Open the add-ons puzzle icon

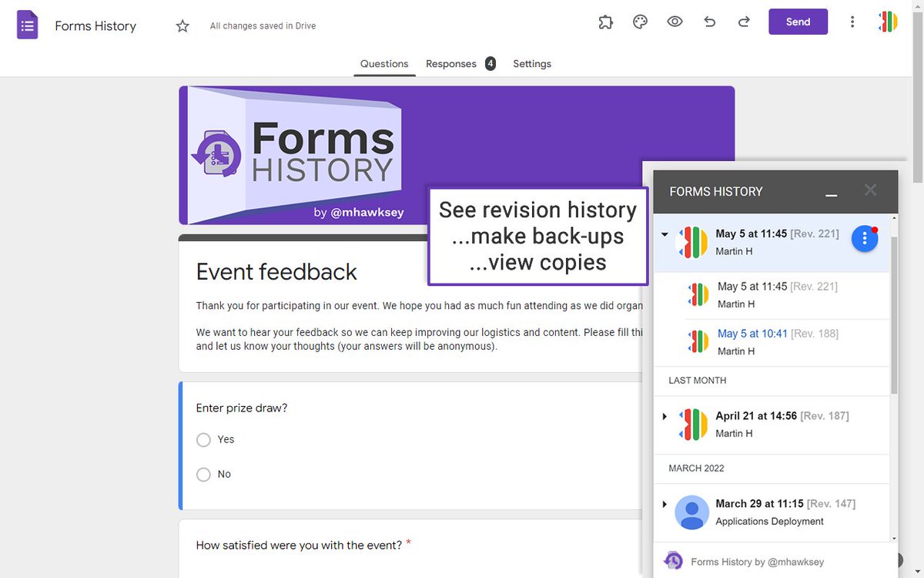click(x=606, y=22)
